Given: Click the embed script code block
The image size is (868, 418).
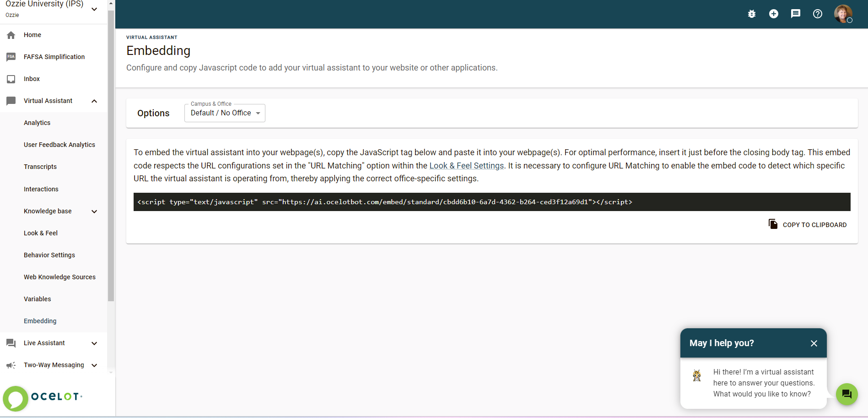Looking at the screenshot, I should 492,202.
